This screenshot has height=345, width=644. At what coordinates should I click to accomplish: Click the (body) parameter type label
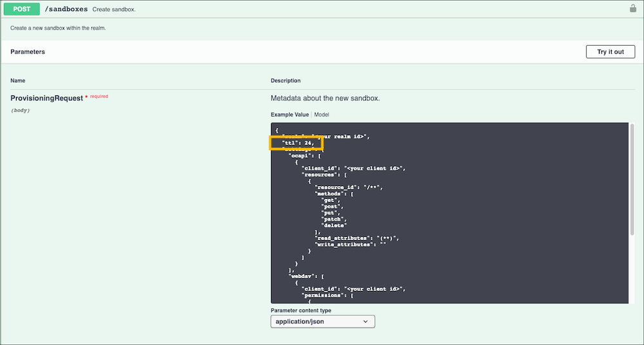click(x=20, y=111)
